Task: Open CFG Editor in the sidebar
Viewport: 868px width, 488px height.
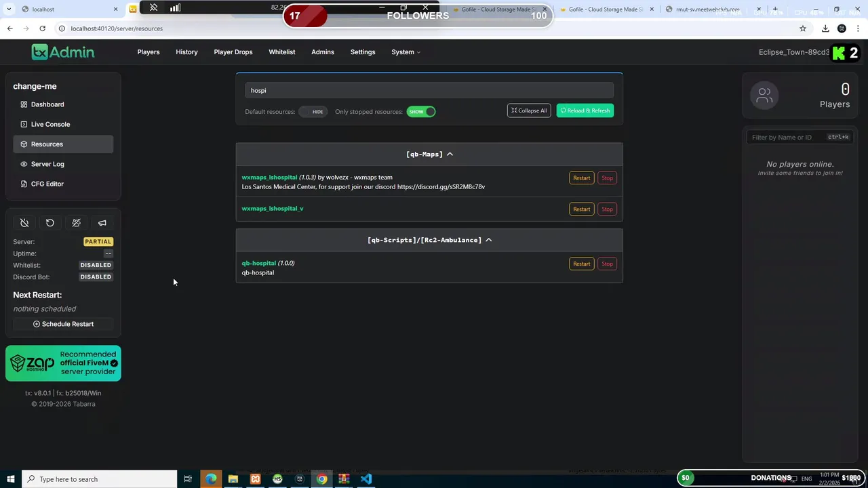Action: pos(63,184)
